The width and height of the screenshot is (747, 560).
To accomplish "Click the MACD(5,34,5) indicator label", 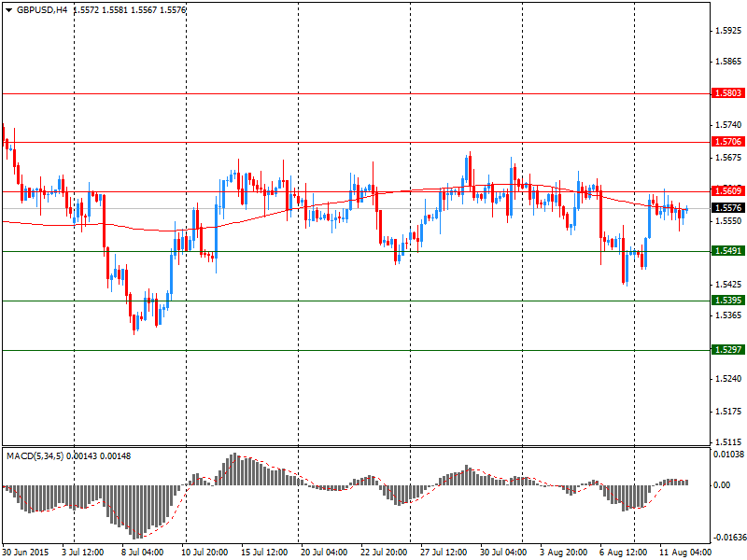I will pos(35,456).
